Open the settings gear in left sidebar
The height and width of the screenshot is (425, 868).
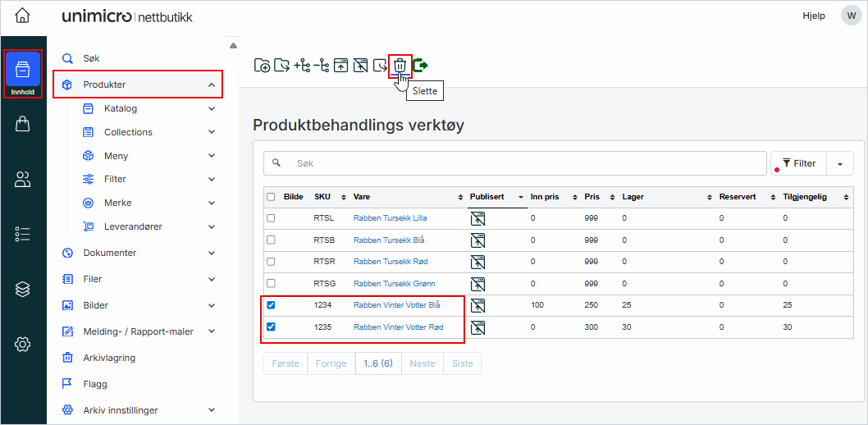coord(23,345)
